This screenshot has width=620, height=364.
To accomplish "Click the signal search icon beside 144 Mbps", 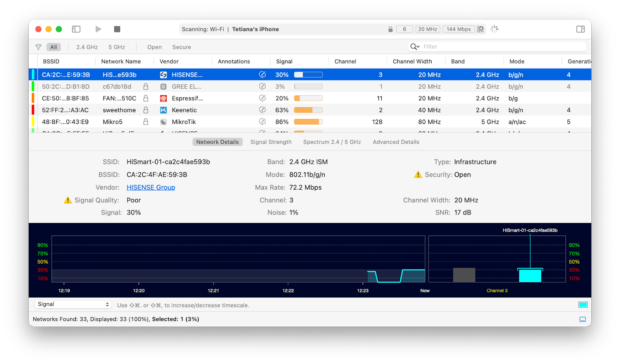I will [x=480, y=29].
